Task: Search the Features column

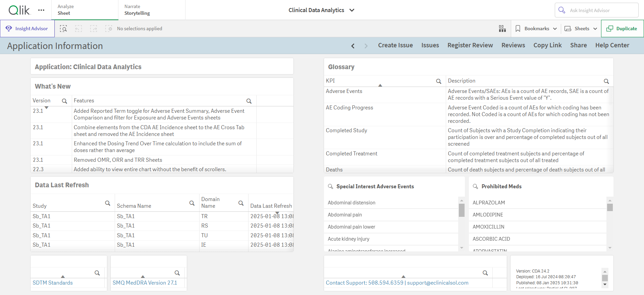Action: click(x=249, y=101)
